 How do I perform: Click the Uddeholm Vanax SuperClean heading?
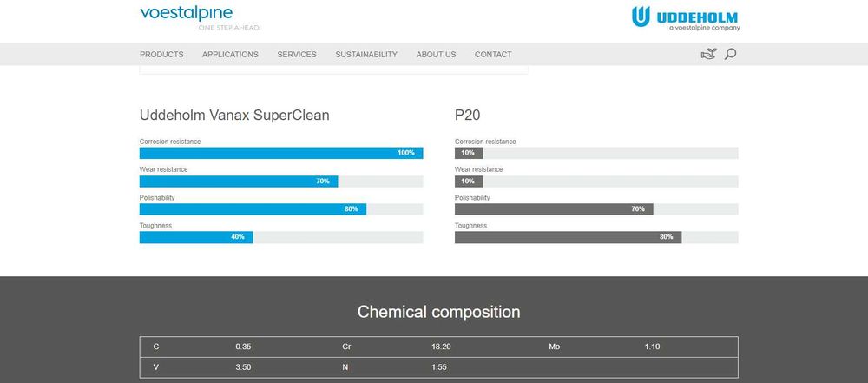pyautogui.click(x=234, y=115)
